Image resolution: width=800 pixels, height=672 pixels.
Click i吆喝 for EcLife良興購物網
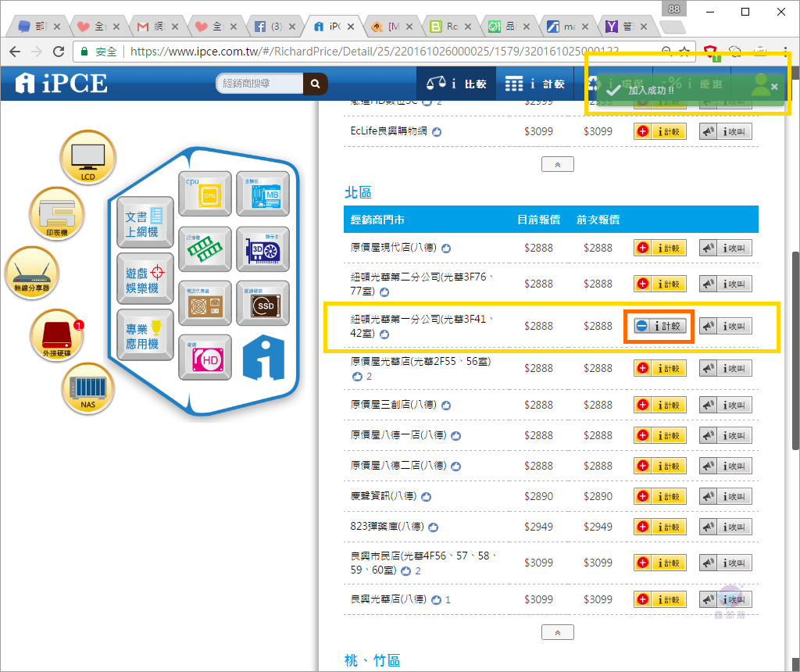click(x=726, y=131)
